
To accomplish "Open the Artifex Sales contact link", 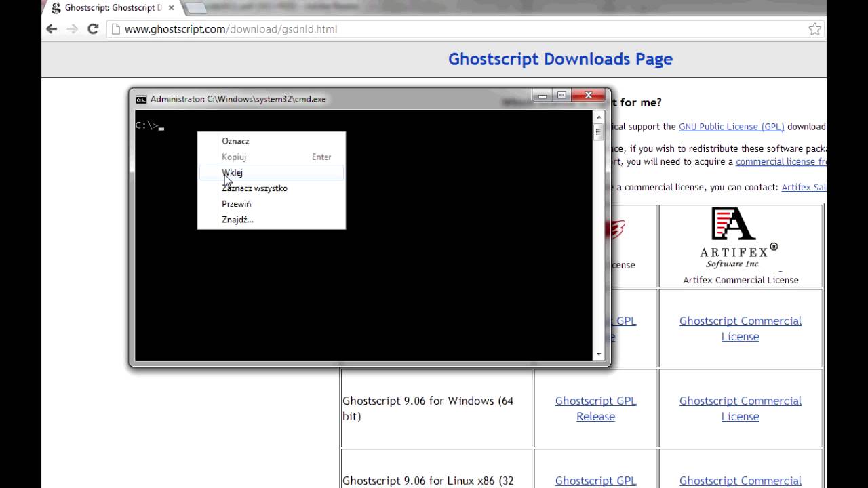I will pos(804,187).
